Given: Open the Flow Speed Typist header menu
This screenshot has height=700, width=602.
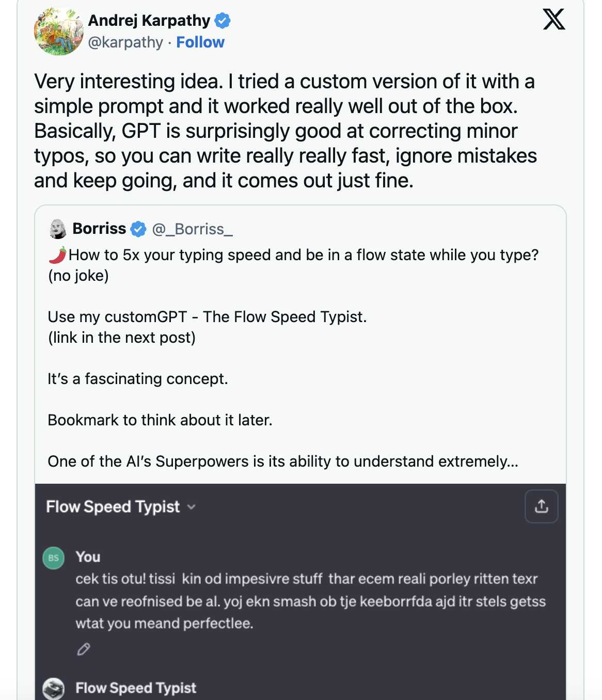Looking at the screenshot, I should [x=113, y=507].
